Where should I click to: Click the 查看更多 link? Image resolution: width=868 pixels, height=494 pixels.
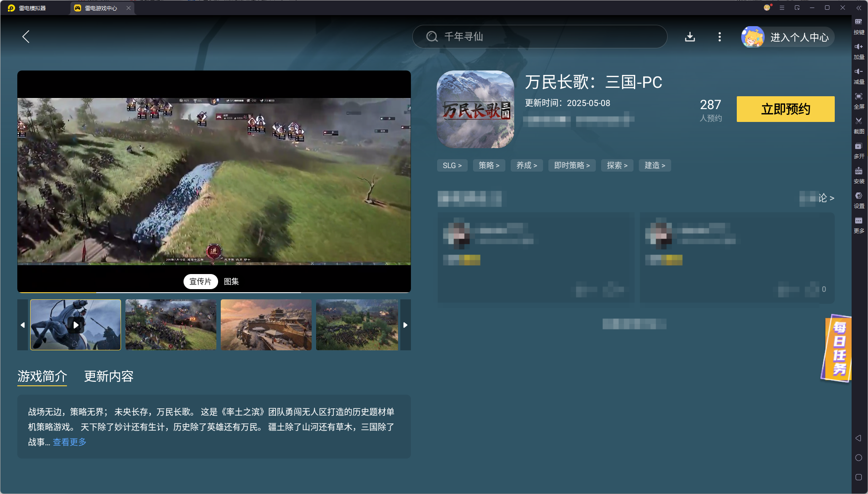coord(70,442)
